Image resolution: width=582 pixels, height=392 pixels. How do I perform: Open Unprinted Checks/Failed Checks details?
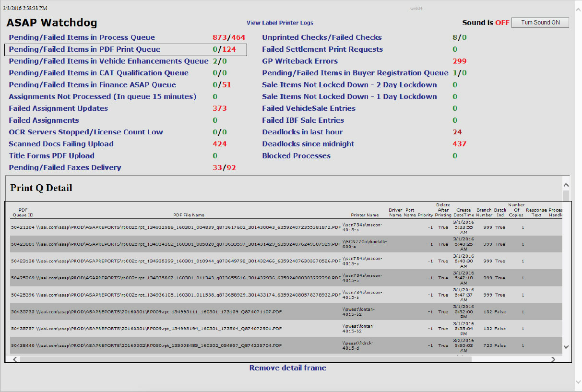pyautogui.click(x=322, y=37)
